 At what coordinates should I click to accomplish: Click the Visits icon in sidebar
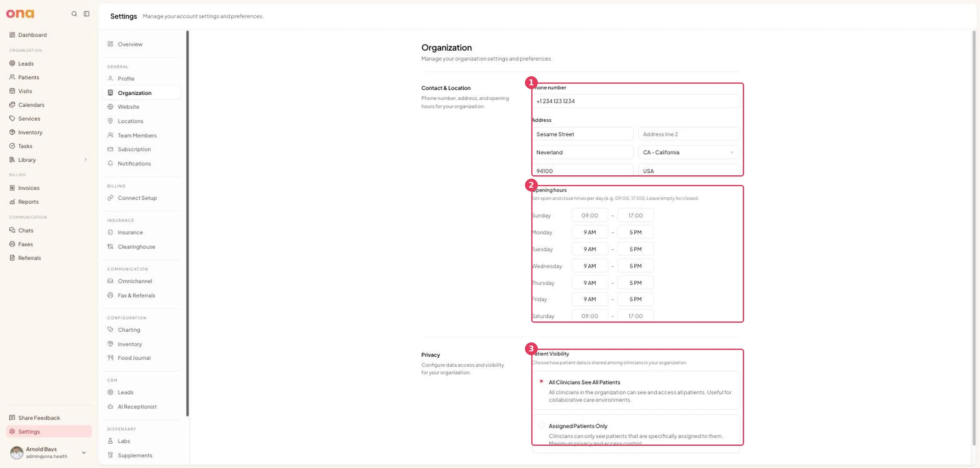(x=12, y=91)
